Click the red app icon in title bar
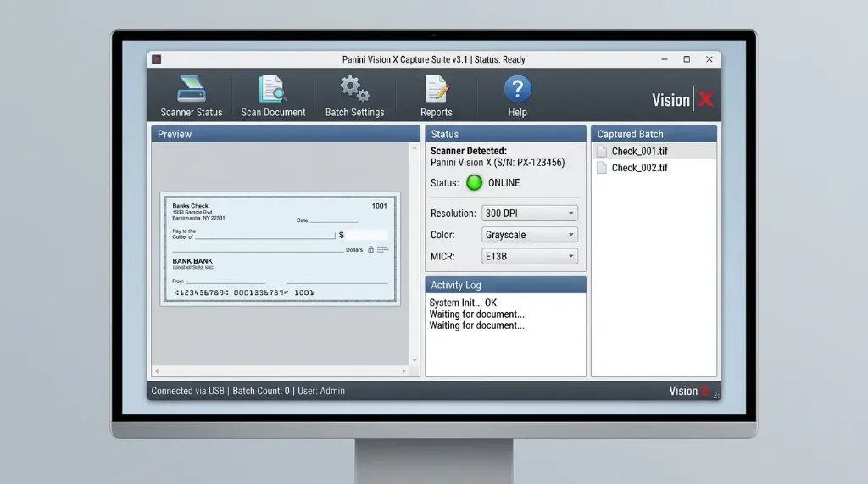 [x=157, y=59]
